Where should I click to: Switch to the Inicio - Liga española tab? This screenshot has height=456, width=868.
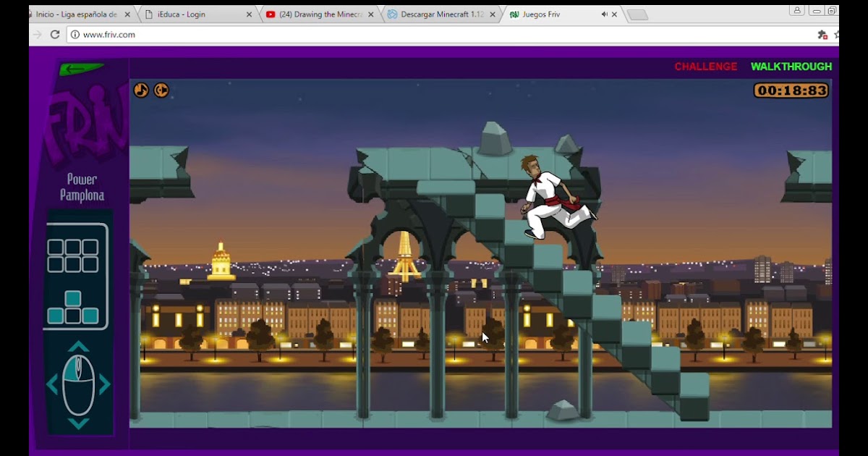(77, 14)
